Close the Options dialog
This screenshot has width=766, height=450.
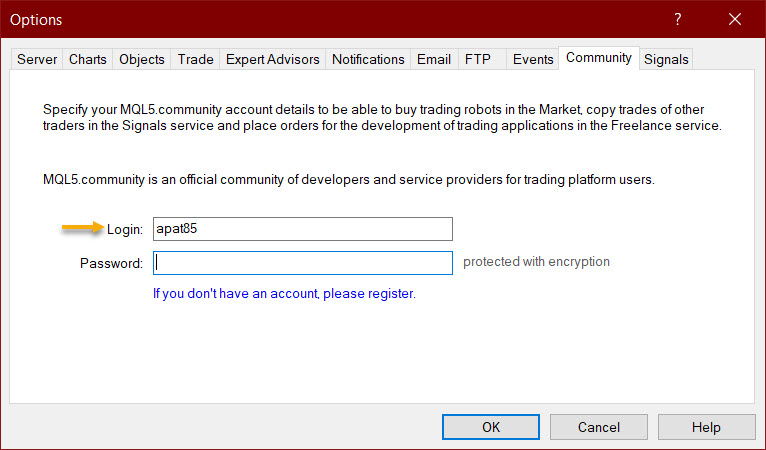pos(735,20)
